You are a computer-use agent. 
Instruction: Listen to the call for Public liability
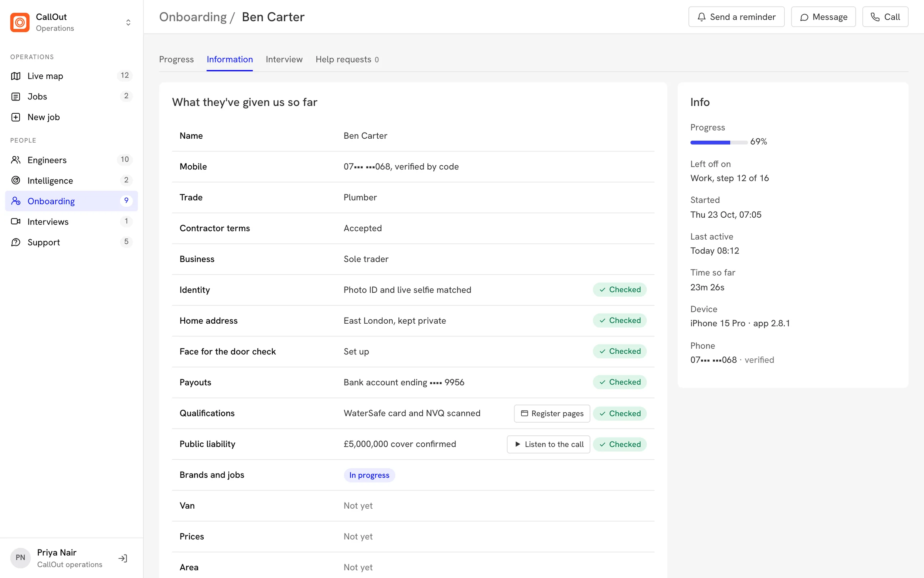548,444
